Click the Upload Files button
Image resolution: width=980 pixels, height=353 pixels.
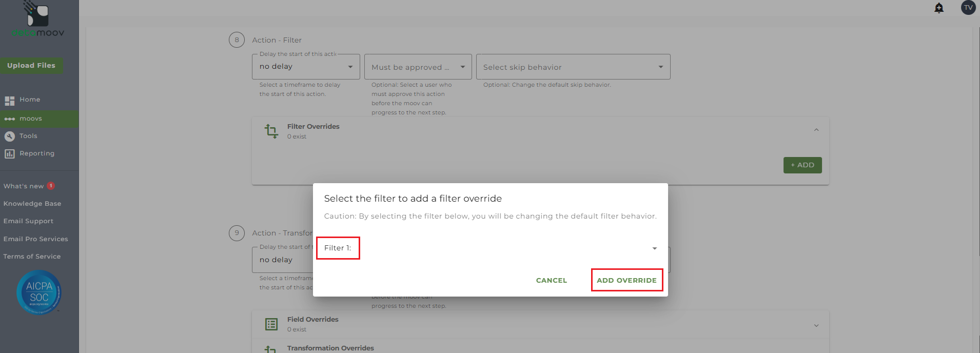pyautogui.click(x=31, y=66)
